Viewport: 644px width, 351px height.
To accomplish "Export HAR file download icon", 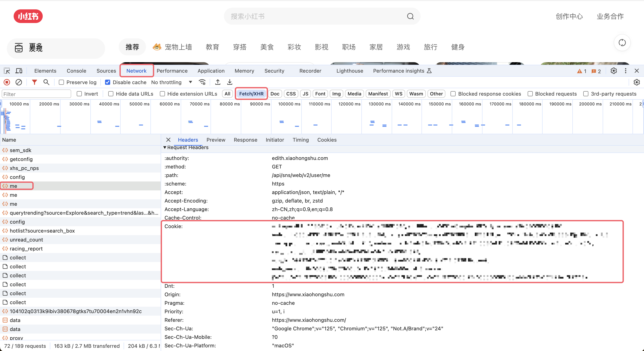I will 230,82.
